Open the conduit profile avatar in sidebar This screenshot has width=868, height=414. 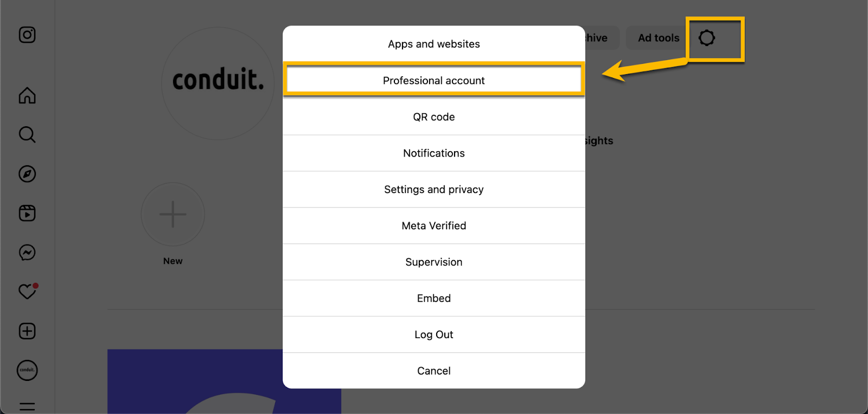pos(27,371)
